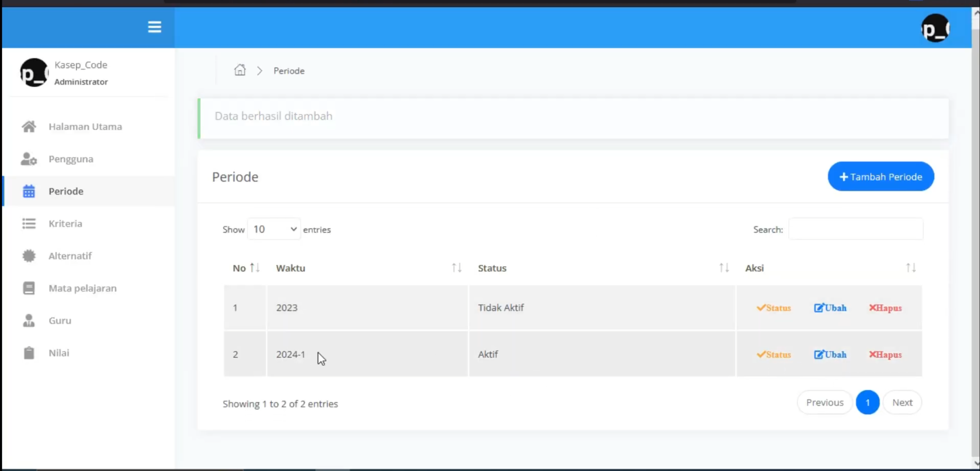Click the Tidak Aktif status cell
The height and width of the screenshot is (471, 980).
tap(602, 308)
